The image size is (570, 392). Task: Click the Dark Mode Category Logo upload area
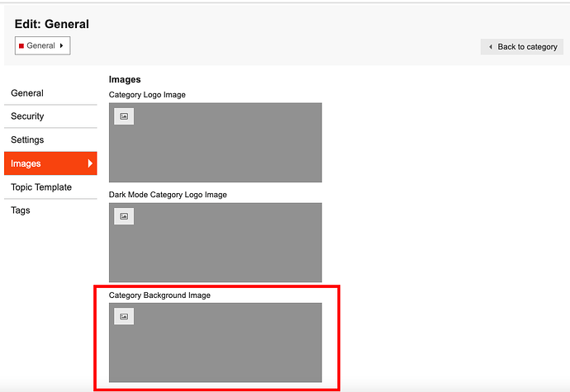tap(216, 243)
